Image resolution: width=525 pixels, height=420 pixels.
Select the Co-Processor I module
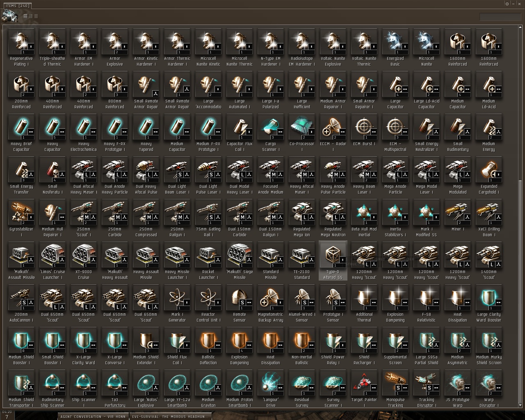tap(302, 133)
